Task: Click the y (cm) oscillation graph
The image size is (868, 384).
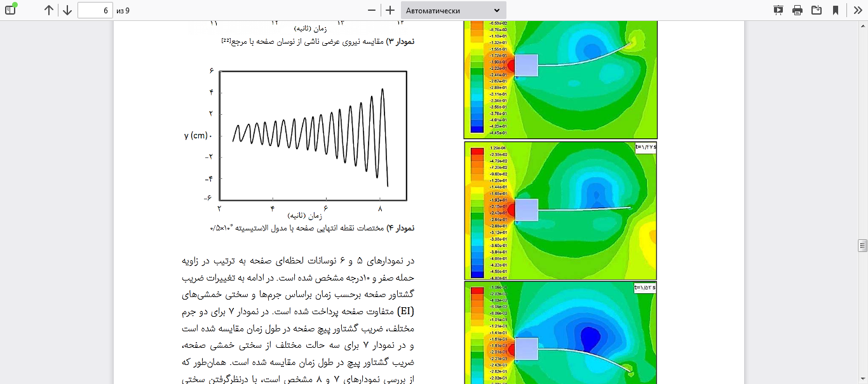Action: pos(313,136)
